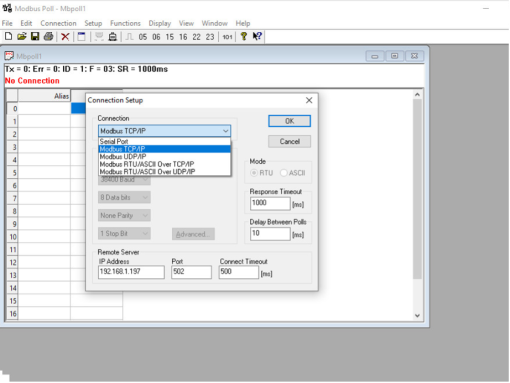
Task: Maximize the Mbpoll1 child window
Action: [x=395, y=56]
